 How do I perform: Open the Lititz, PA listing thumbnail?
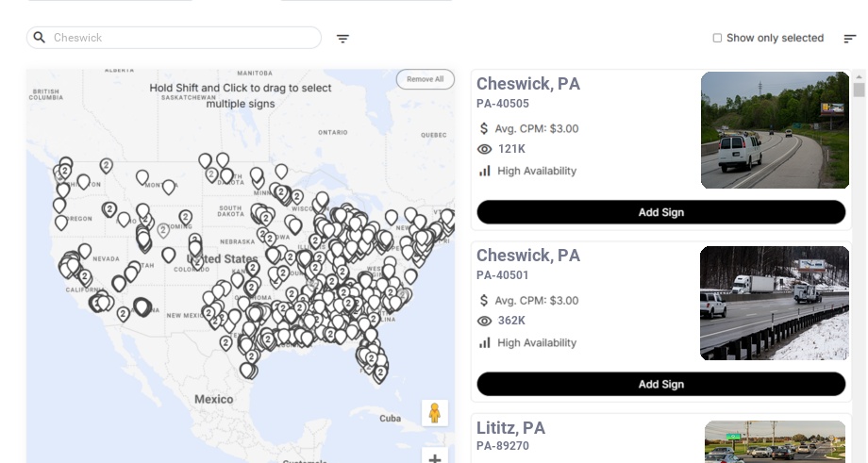coord(774,441)
